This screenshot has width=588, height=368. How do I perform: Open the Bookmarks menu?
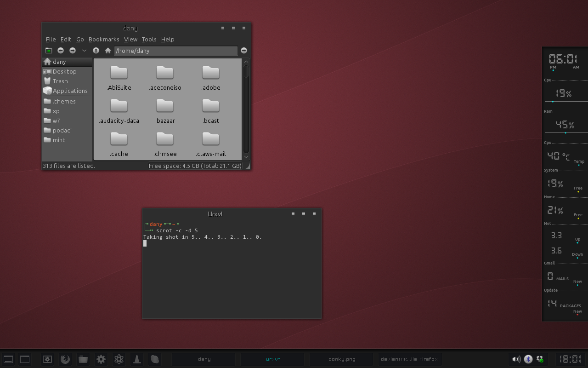104,40
